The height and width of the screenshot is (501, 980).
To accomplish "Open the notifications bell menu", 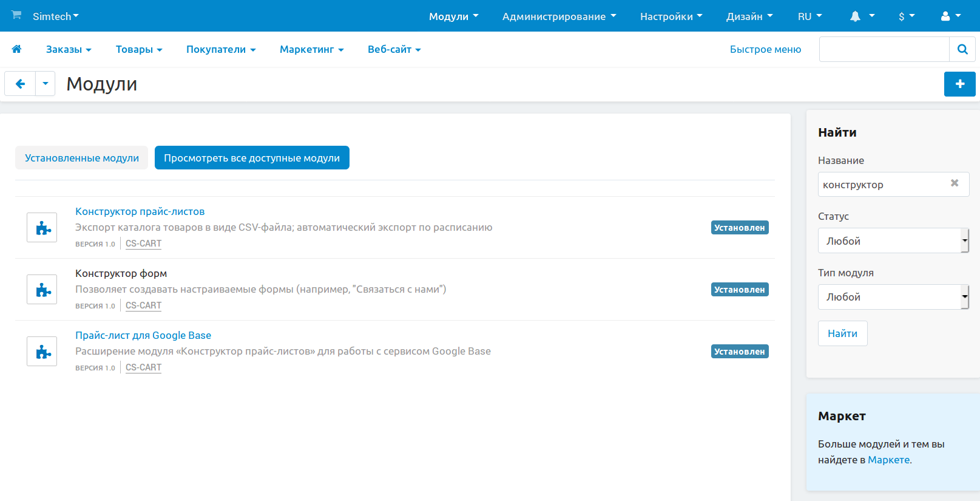I will click(x=862, y=16).
